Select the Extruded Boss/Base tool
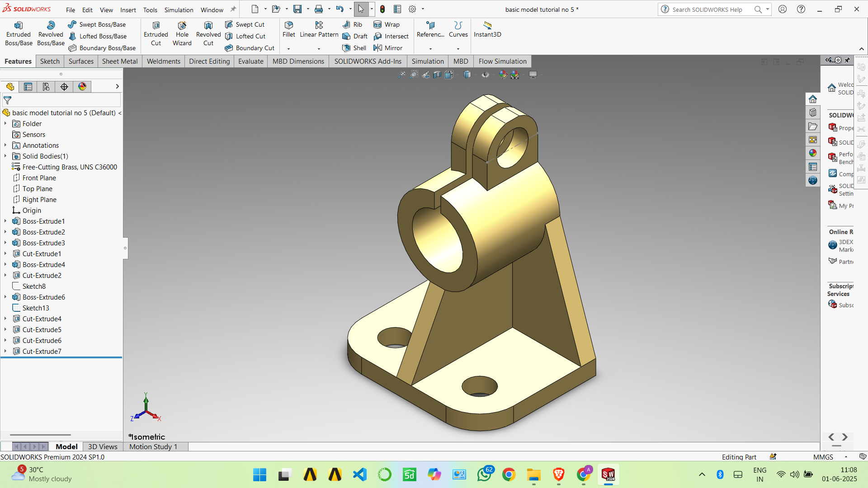 point(19,34)
